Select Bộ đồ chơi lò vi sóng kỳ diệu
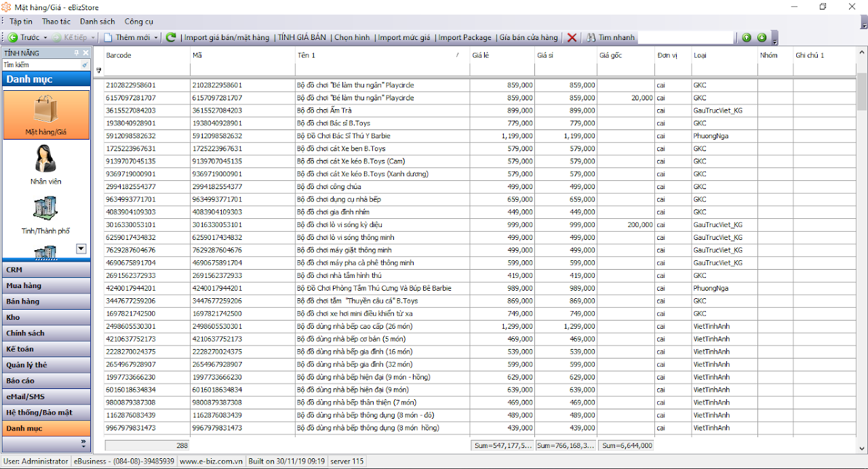Screen dimensions: 868x469 (480, 224)
